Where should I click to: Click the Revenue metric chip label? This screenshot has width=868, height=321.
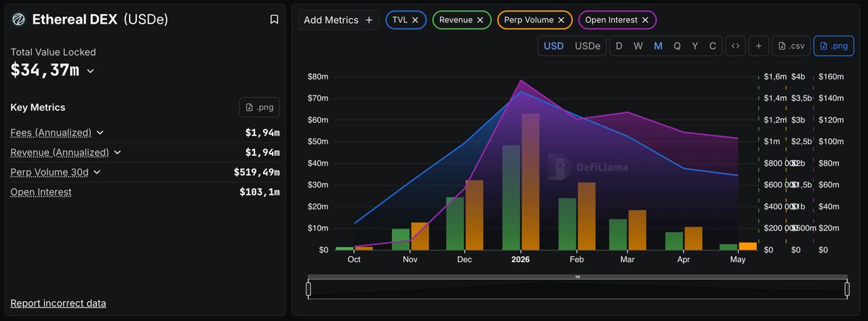(456, 20)
